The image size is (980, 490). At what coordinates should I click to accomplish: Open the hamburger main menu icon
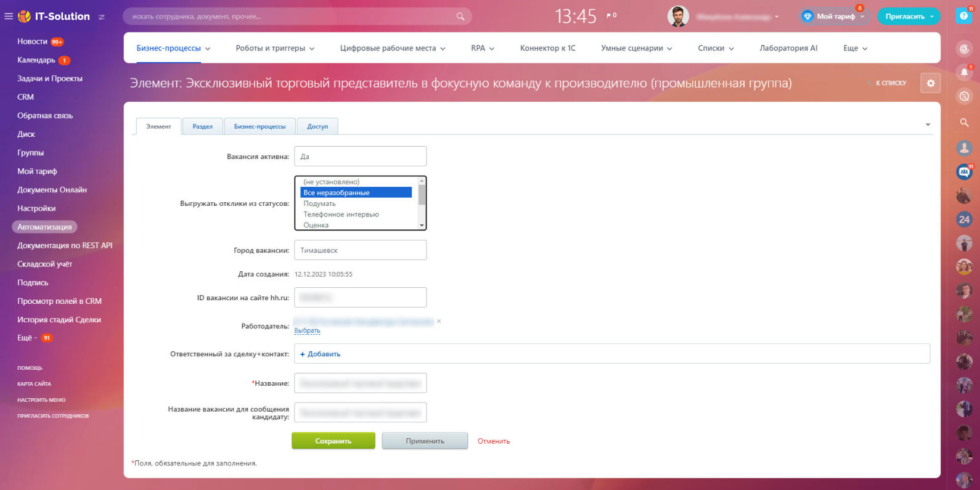click(x=9, y=17)
